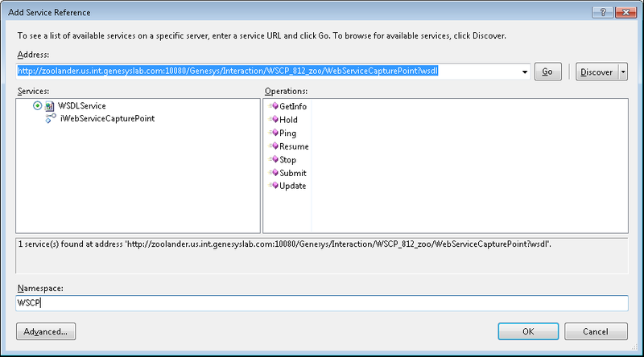
Task: Click the Help question mark button
Action: pyautogui.click(x=602, y=12)
